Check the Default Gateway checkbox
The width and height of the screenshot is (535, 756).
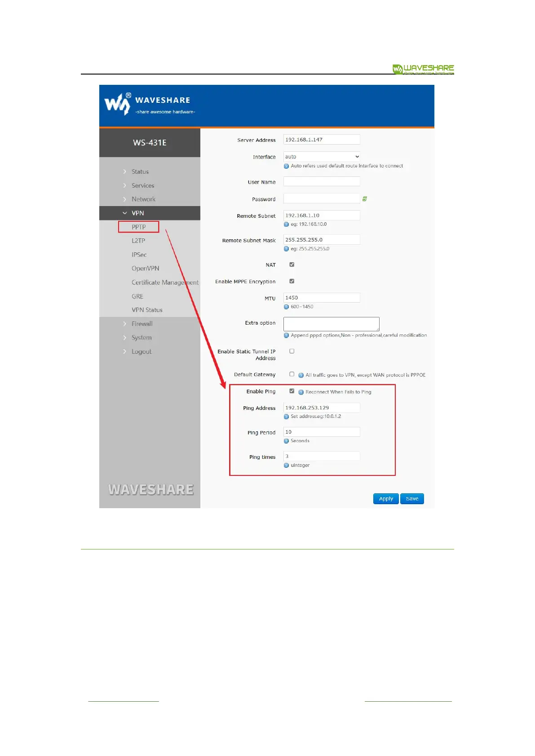coord(292,374)
